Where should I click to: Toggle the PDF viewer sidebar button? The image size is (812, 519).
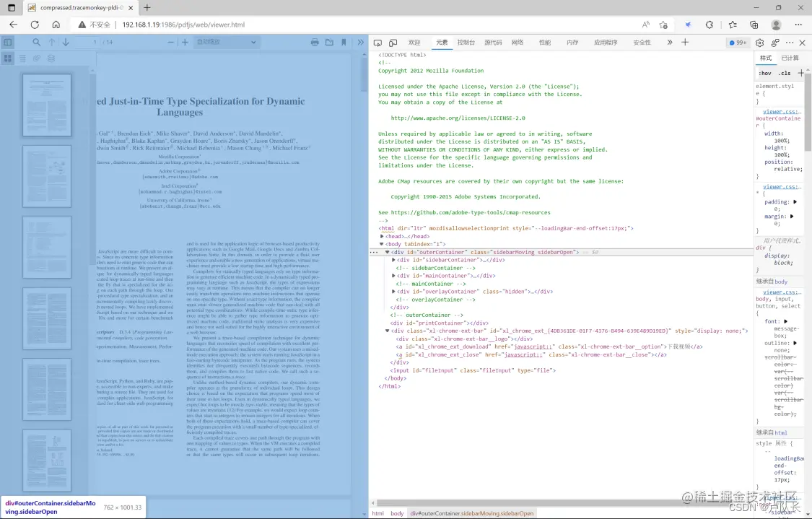tap(8, 42)
